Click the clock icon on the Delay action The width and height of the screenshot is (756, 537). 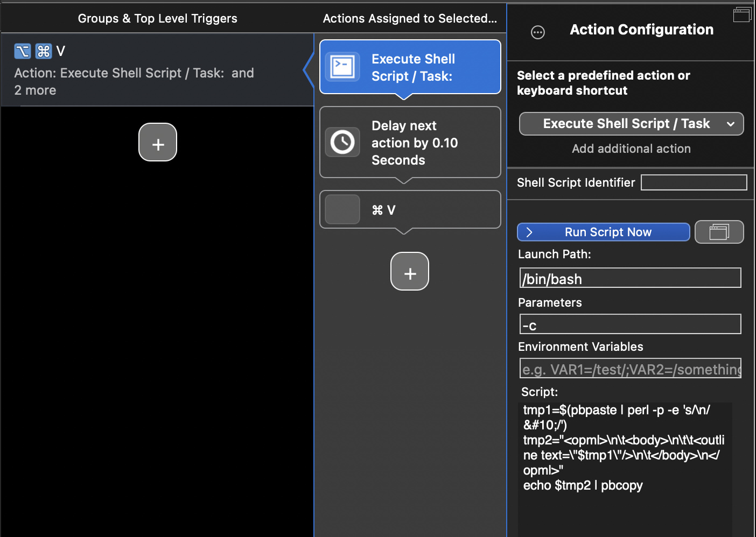[342, 142]
